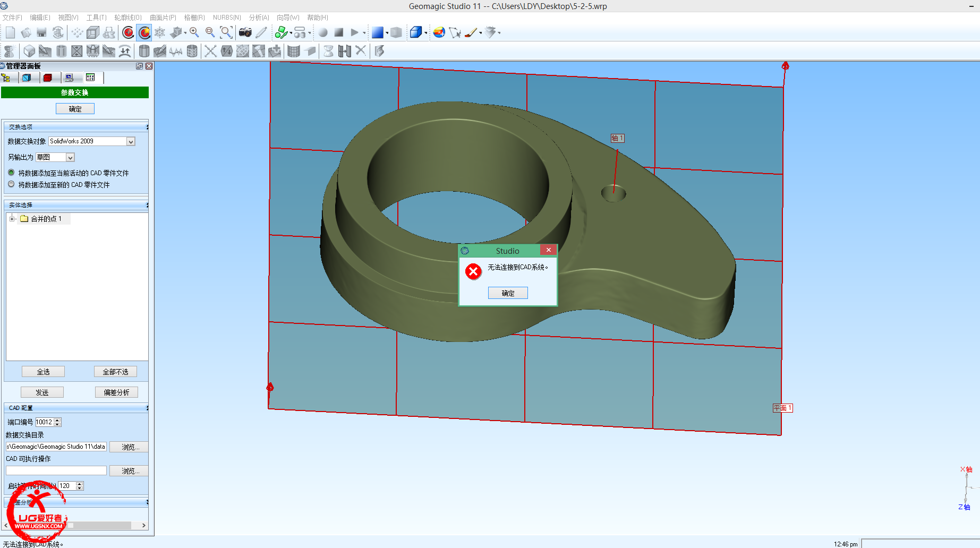Click the Zoom In magnifier icon

(194, 32)
